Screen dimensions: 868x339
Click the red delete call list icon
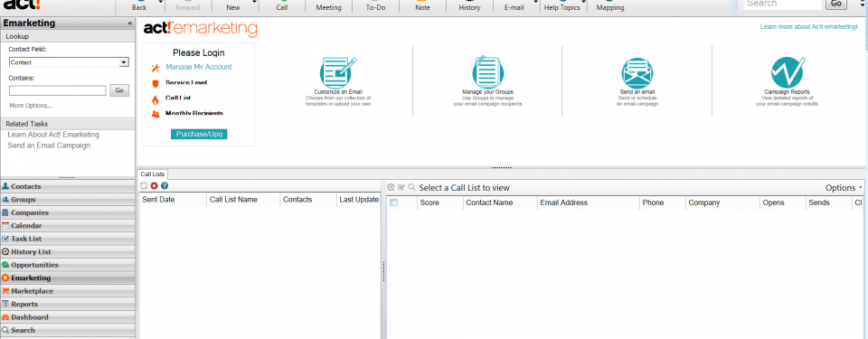pos(154,186)
